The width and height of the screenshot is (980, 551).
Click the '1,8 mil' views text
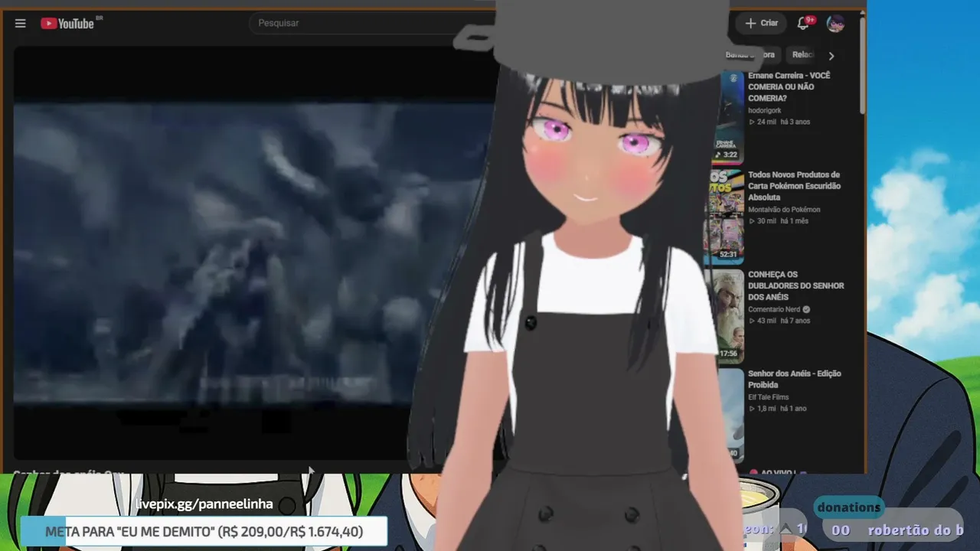(768, 409)
